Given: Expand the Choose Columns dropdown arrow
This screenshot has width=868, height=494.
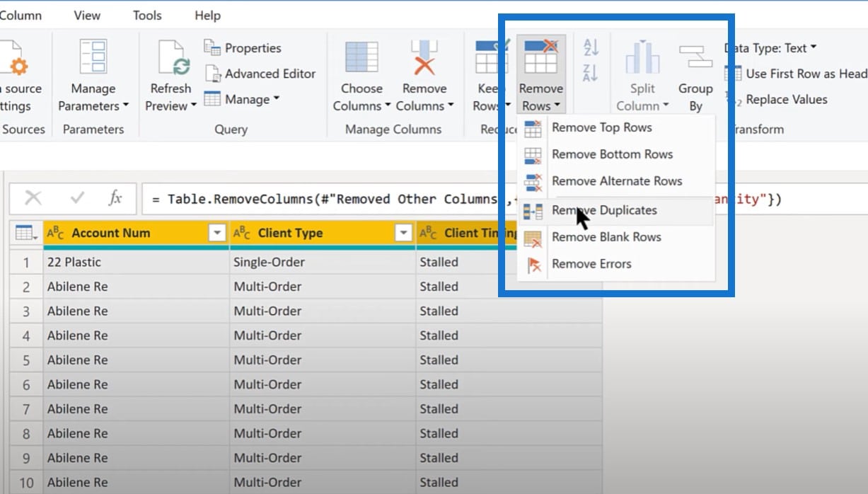Looking at the screenshot, I should click(x=388, y=106).
